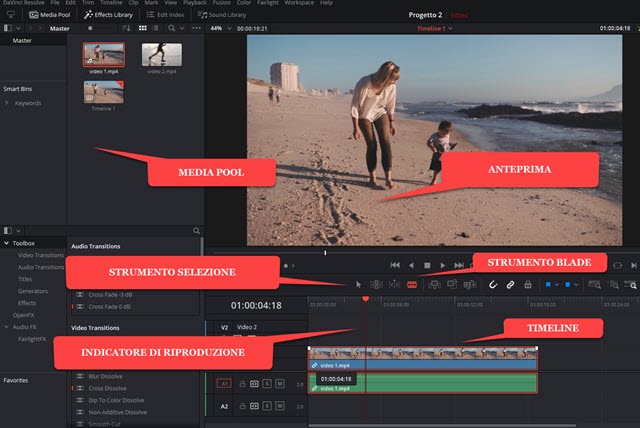Click the media pool search magnifier icon
Image resolution: width=640 pixels, height=428 pixels.
(171, 28)
